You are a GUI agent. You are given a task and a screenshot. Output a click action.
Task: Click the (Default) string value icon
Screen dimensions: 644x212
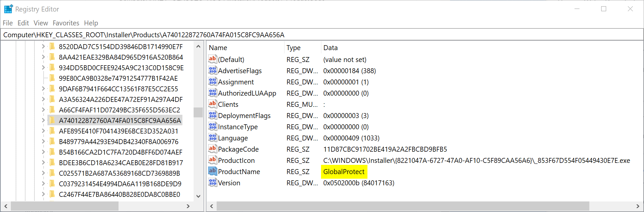[213, 59]
